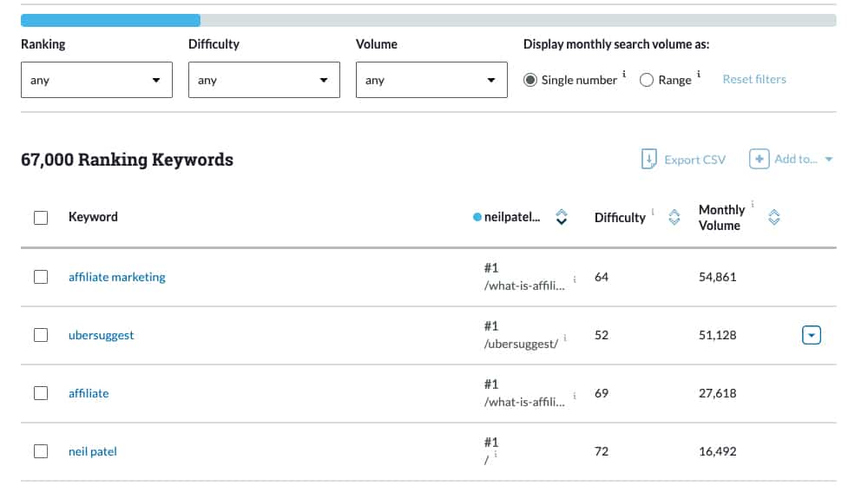The height and width of the screenshot is (486, 868).
Task: Click the Add to plus icon
Action: (x=759, y=159)
